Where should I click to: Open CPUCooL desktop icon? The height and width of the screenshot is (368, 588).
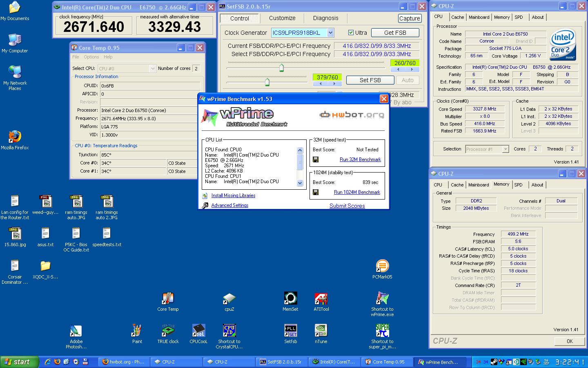198,334
